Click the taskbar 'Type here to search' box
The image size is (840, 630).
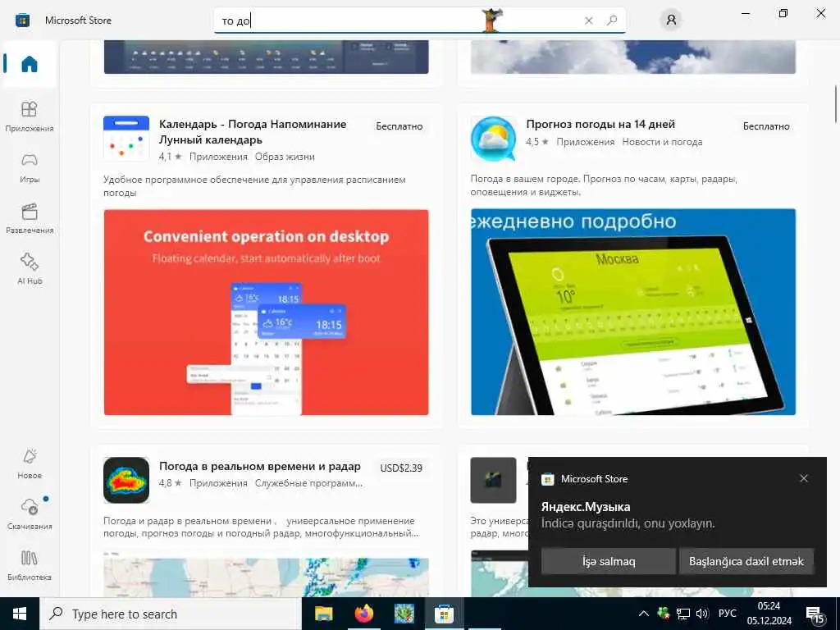coord(171,614)
